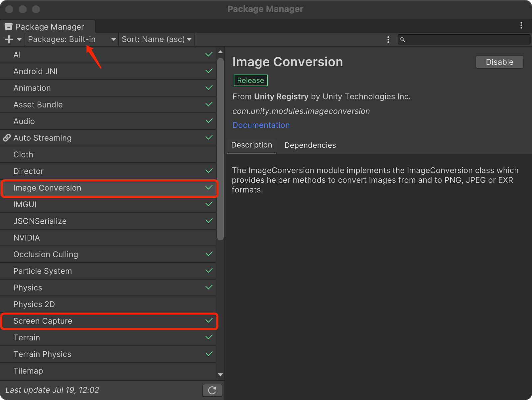Click the package list vertical scrollbar
Viewport: 532px width, 400px height.
tap(220, 149)
